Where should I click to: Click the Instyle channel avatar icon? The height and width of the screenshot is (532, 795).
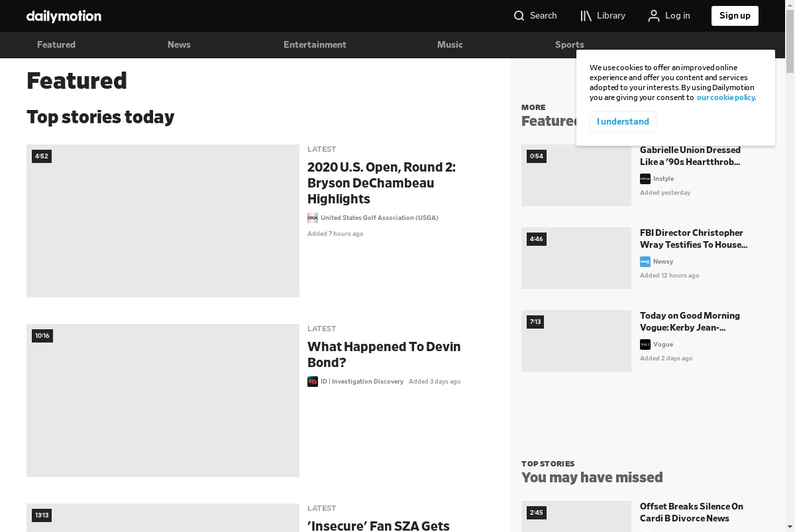pos(645,179)
